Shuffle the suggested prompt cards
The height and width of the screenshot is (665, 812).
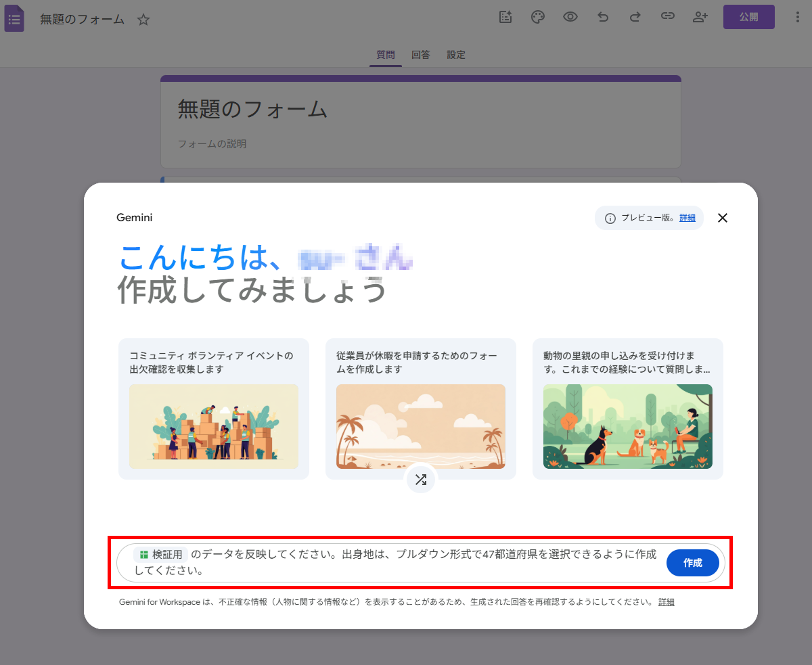tap(421, 480)
